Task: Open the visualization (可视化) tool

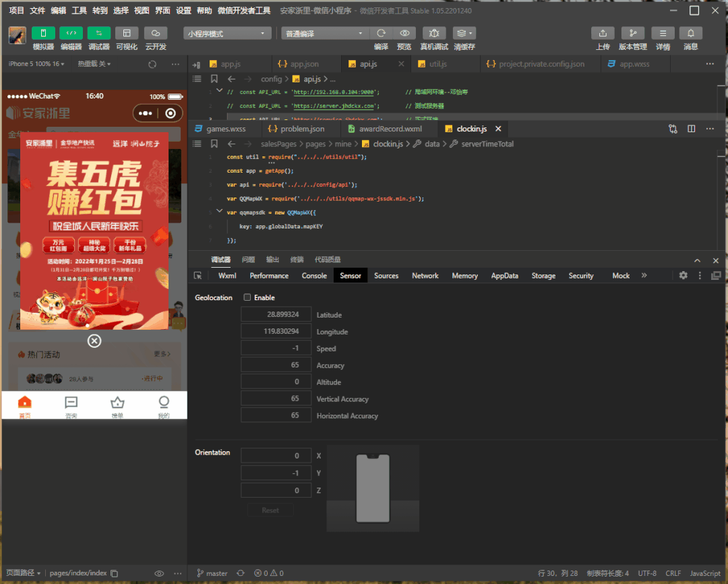Action: point(127,34)
